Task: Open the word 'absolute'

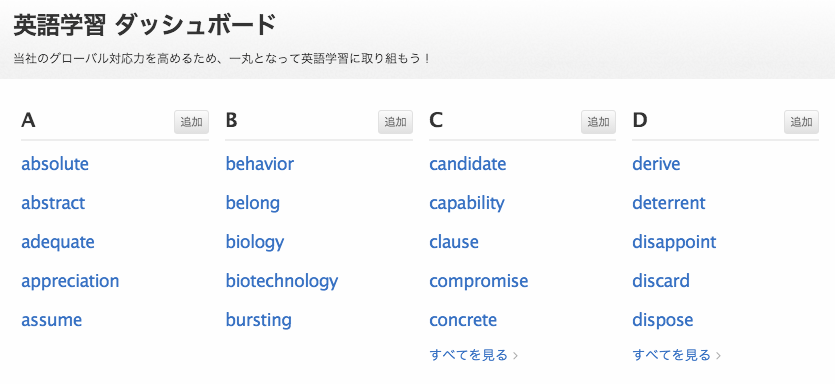Action: pyautogui.click(x=55, y=164)
